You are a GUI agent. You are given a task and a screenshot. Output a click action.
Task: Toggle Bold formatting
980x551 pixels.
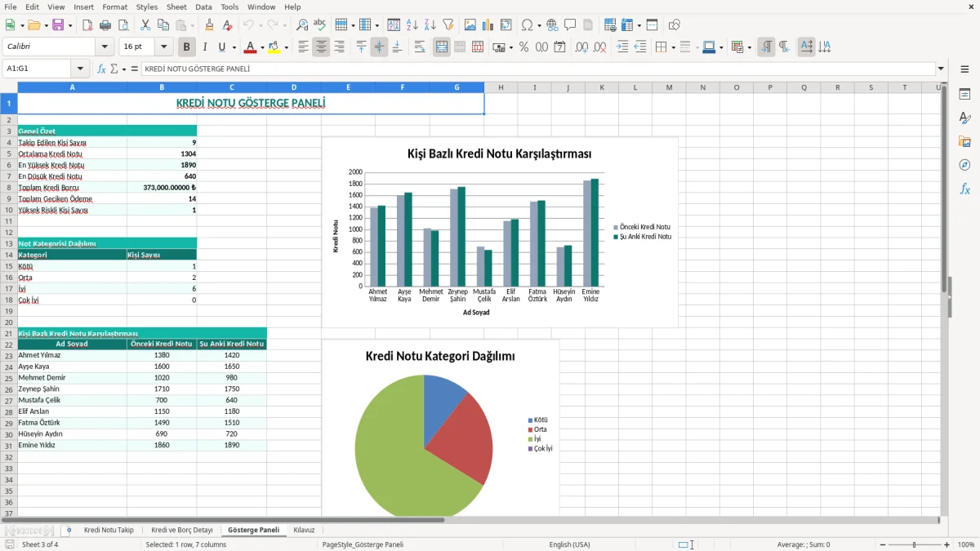pyautogui.click(x=187, y=47)
